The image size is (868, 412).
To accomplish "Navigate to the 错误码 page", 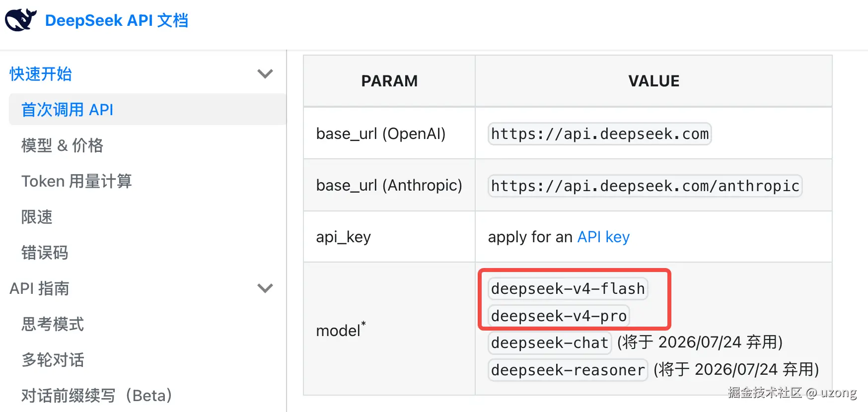I will (x=45, y=253).
